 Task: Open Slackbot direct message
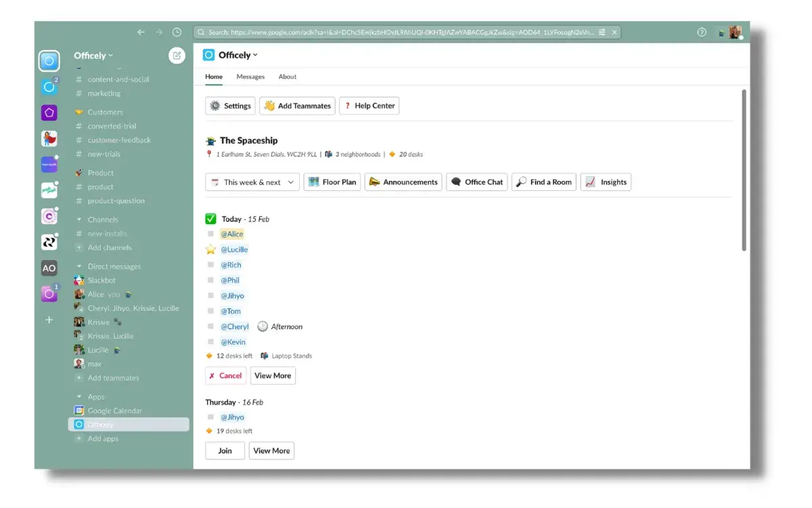[101, 280]
